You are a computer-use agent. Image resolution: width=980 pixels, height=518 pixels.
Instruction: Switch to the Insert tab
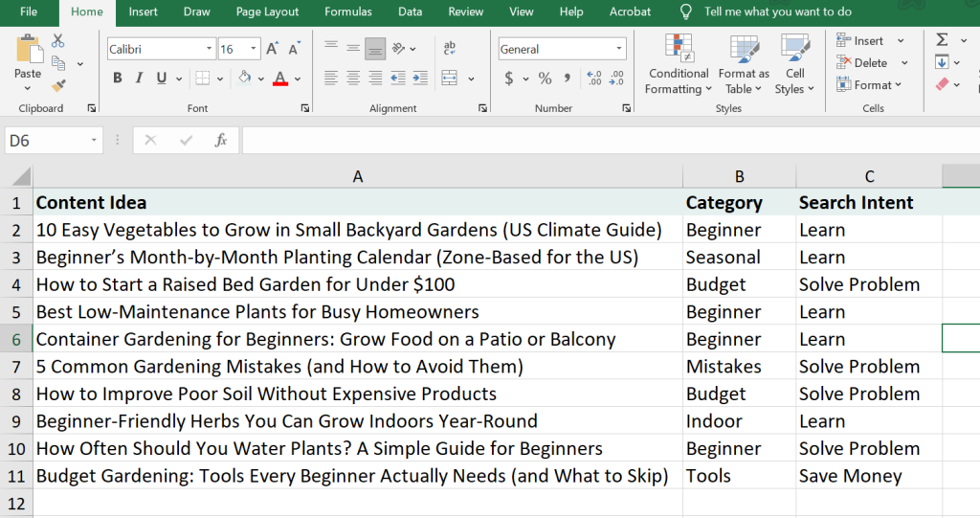tap(143, 11)
